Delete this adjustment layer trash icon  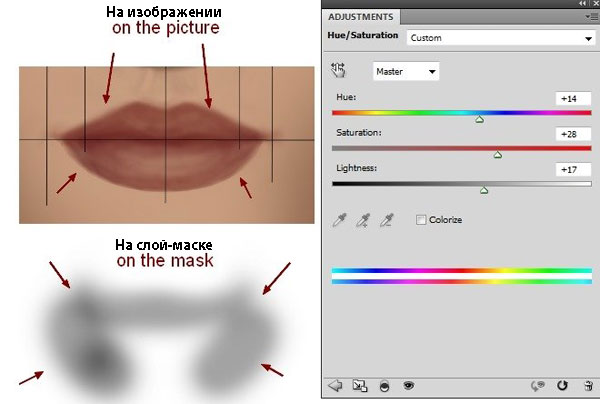(589, 386)
